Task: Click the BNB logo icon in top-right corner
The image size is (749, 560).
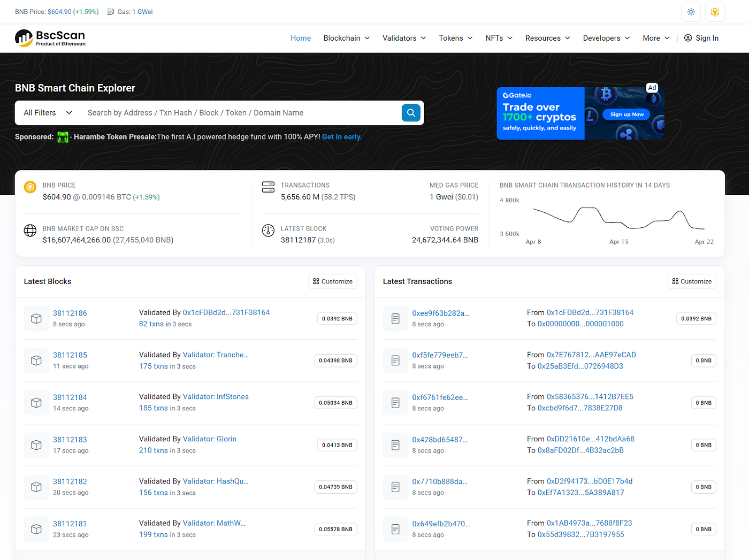Action: click(x=715, y=11)
